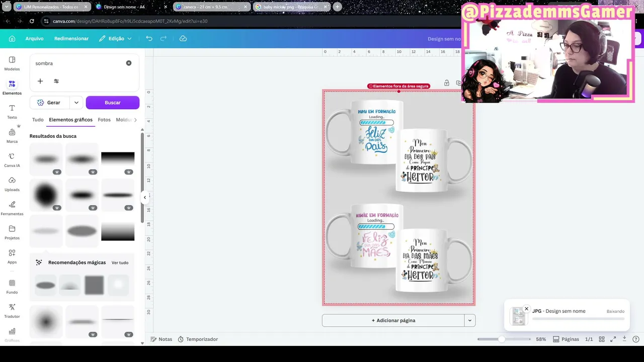Open the Canva IA panel

12,160
